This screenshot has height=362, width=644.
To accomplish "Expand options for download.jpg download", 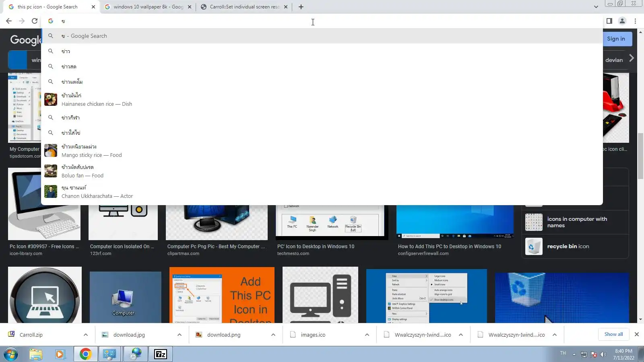I will click(180, 335).
